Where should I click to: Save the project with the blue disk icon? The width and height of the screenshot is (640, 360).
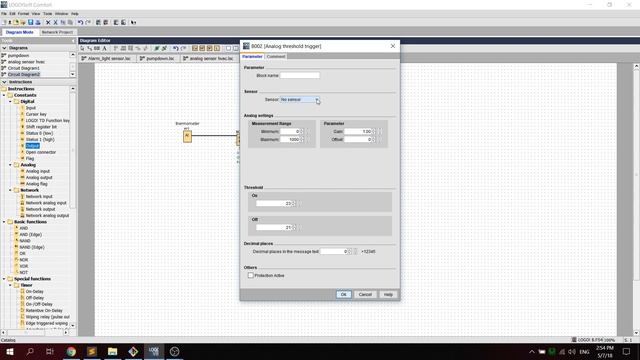[x=31, y=22]
